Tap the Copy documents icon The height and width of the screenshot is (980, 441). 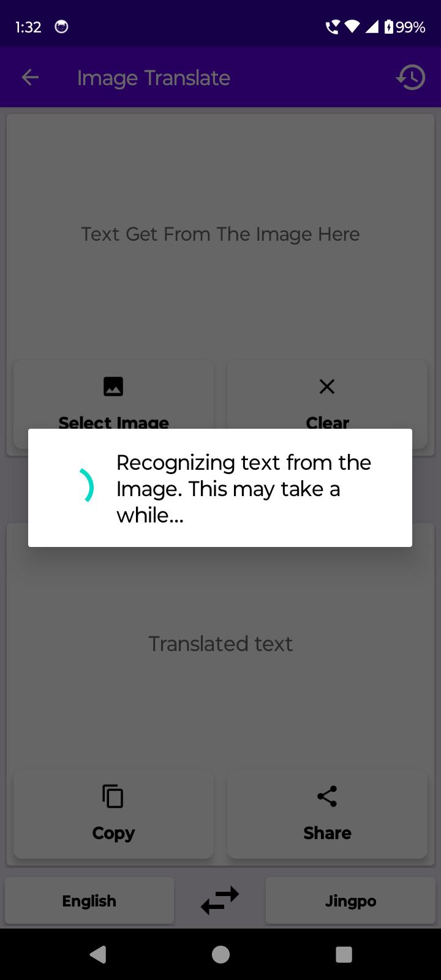[113, 796]
